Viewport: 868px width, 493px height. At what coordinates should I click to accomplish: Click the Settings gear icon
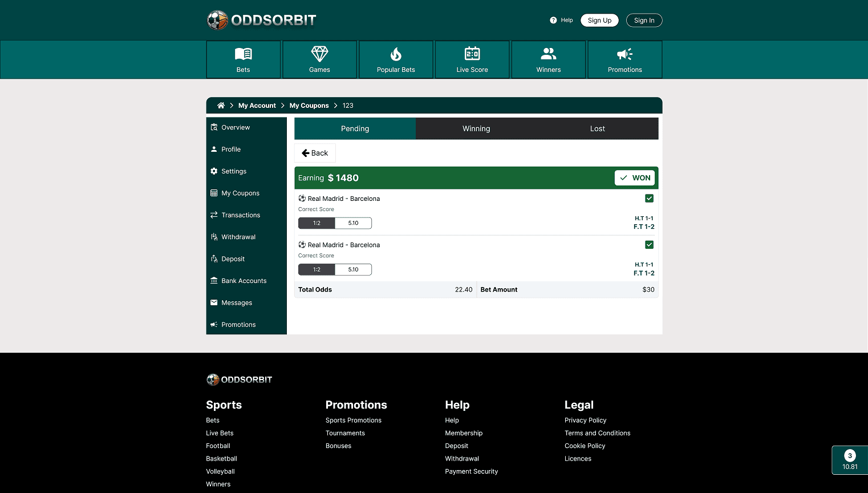(214, 171)
